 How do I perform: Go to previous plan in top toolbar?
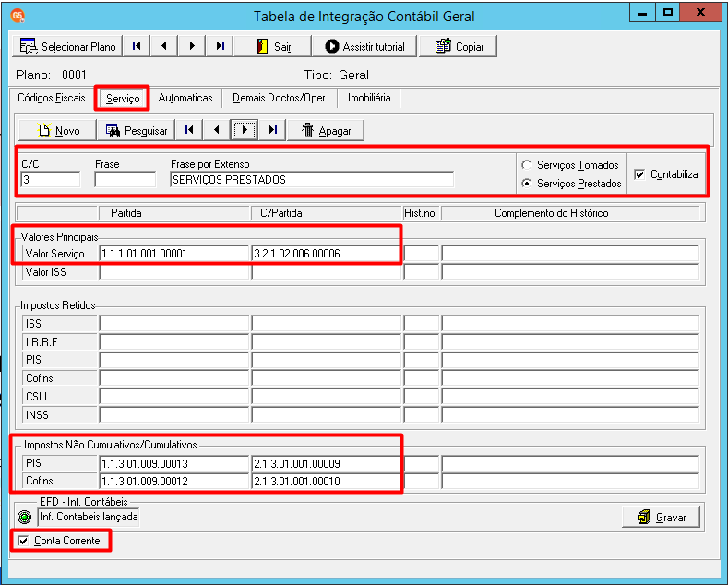(164, 46)
